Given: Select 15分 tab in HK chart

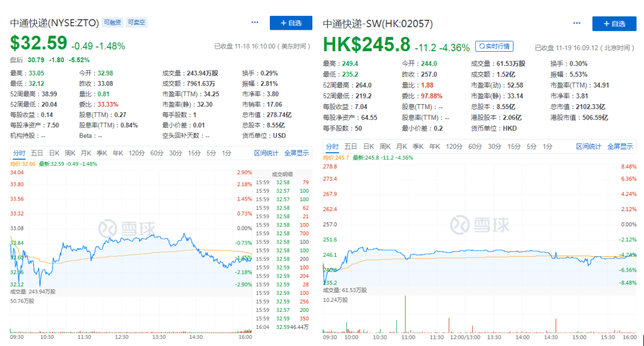Looking at the screenshot, I should 514,147.
